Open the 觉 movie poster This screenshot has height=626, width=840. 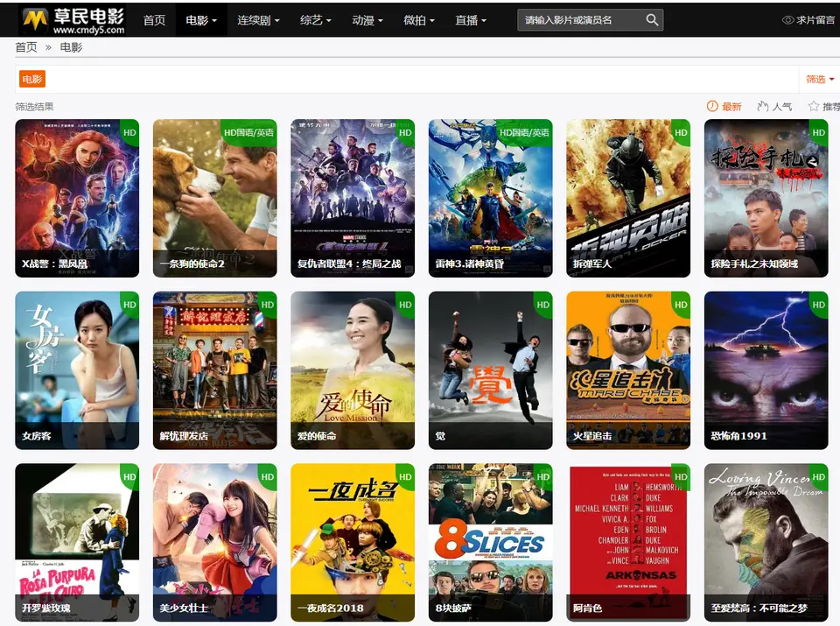pos(490,369)
